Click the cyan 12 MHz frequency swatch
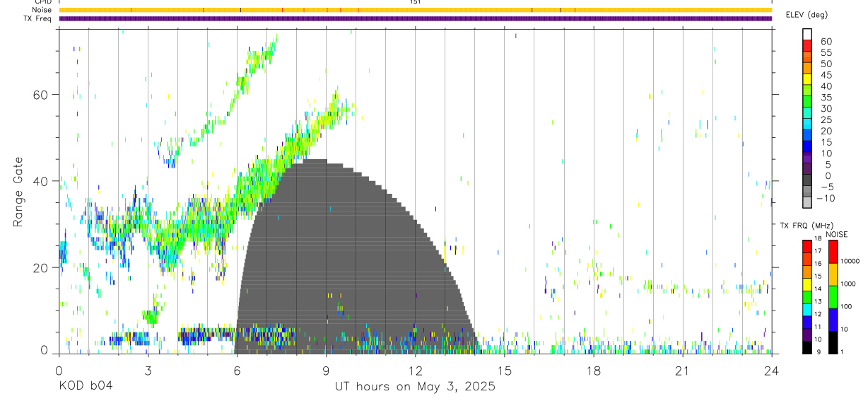 pyautogui.click(x=806, y=309)
